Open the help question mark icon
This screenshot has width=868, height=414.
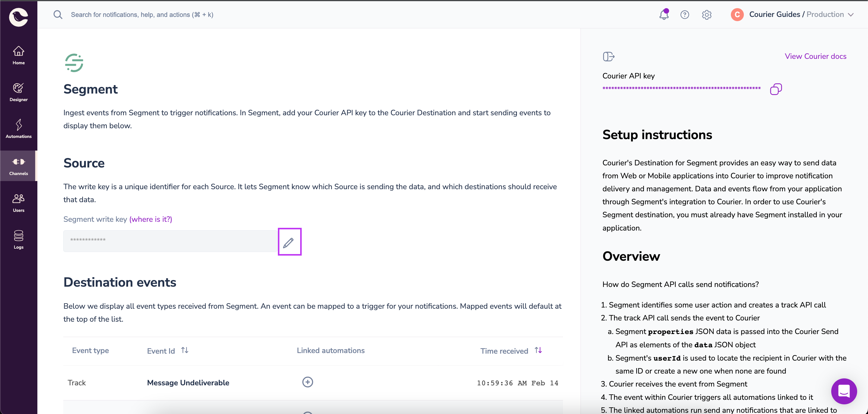(x=684, y=14)
